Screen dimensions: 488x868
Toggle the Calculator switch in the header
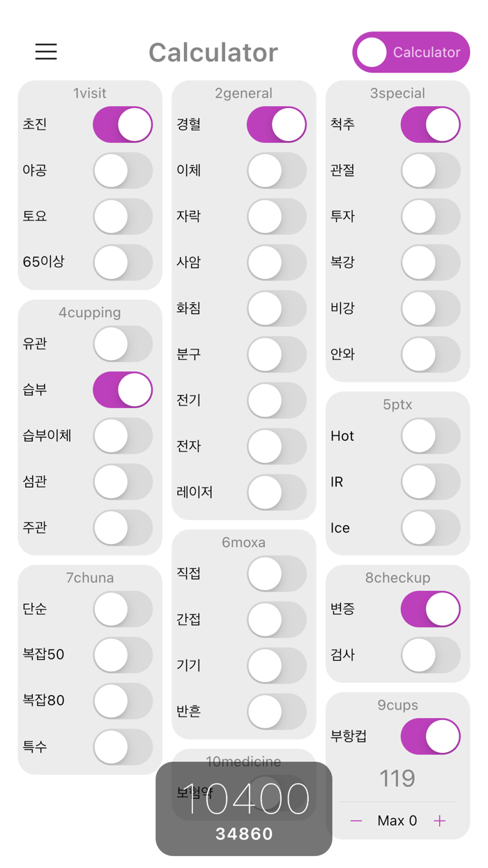411,52
